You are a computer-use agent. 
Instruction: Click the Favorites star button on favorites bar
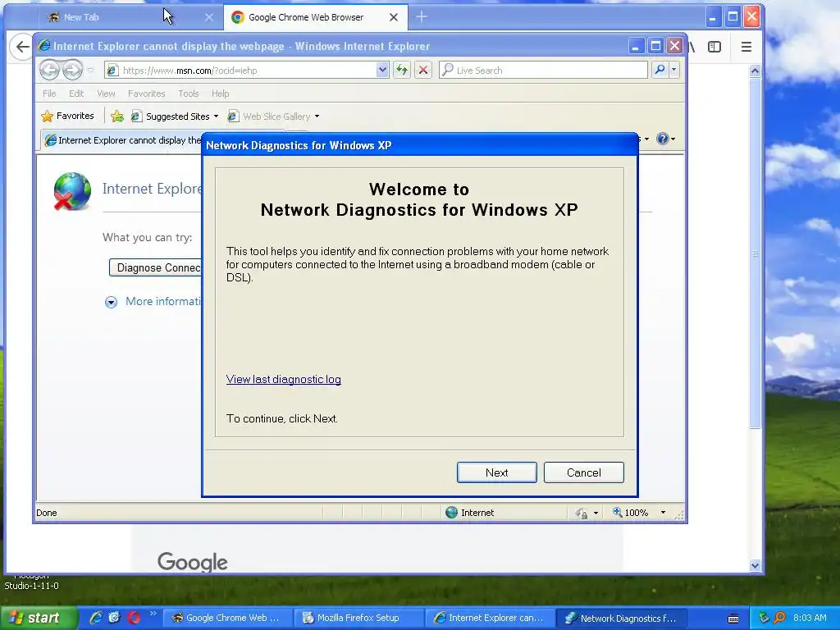[67, 116]
